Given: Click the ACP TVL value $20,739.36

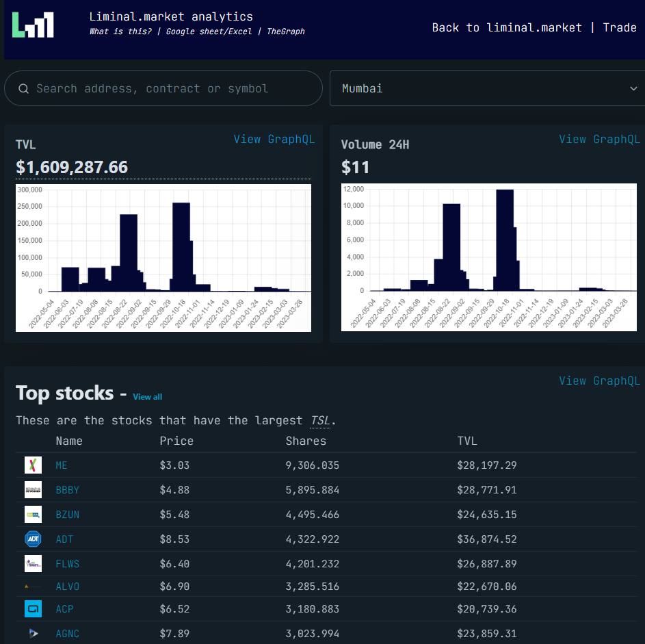Looking at the screenshot, I should tap(486, 609).
